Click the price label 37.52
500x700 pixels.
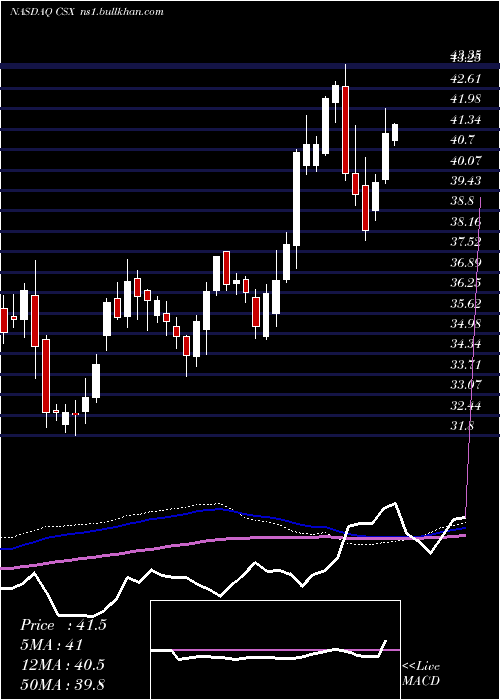(x=466, y=242)
